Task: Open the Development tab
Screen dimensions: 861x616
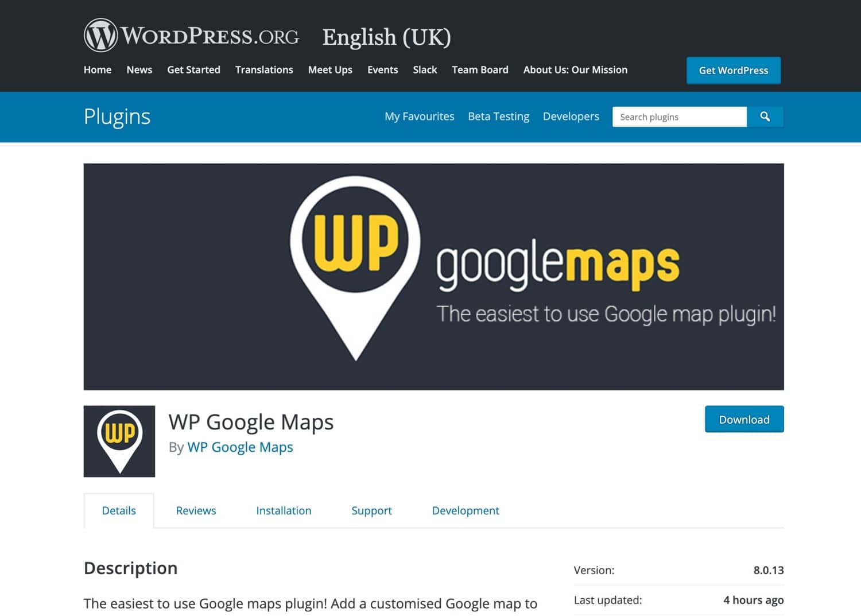Action: click(466, 510)
